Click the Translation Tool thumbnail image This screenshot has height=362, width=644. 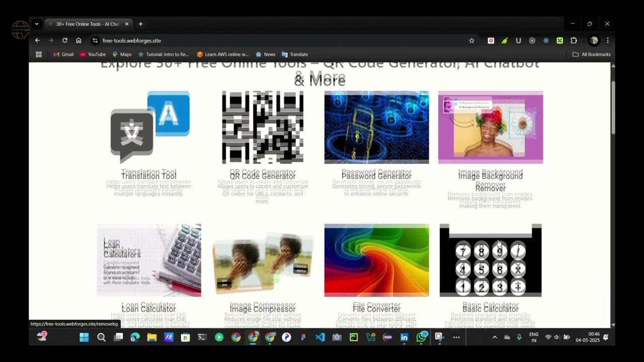(150, 127)
